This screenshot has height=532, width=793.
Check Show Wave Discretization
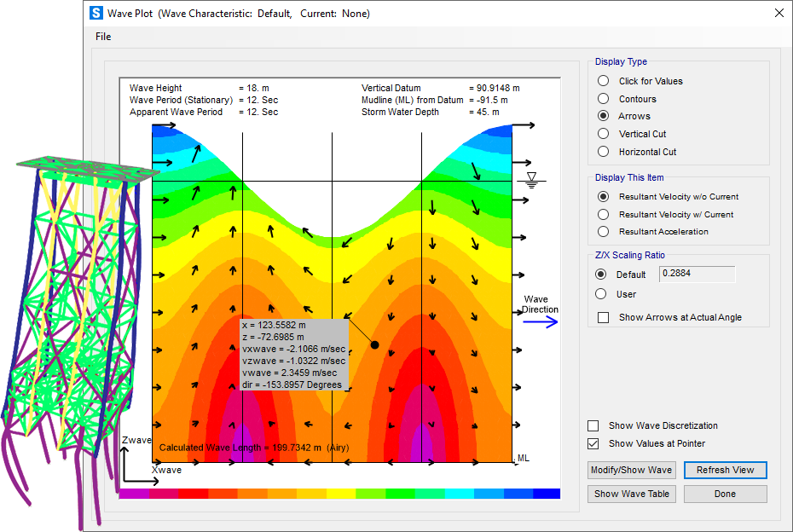click(x=593, y=425)
